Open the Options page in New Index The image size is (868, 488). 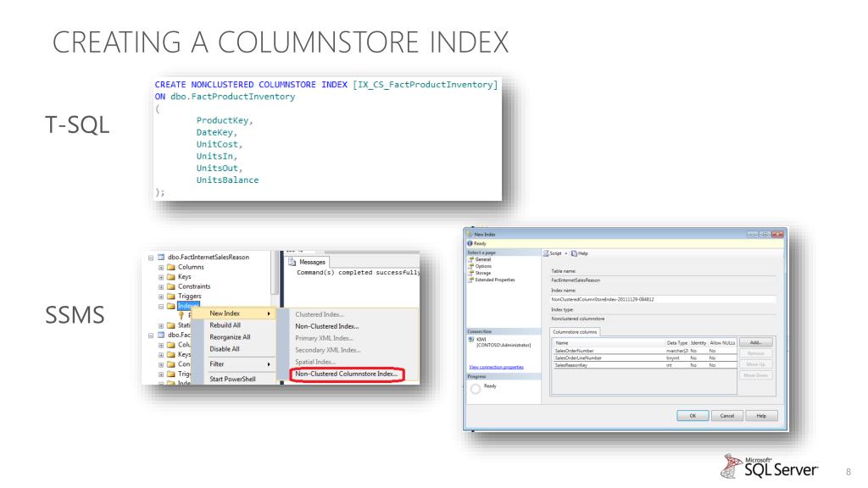click(x=482, y=266)
